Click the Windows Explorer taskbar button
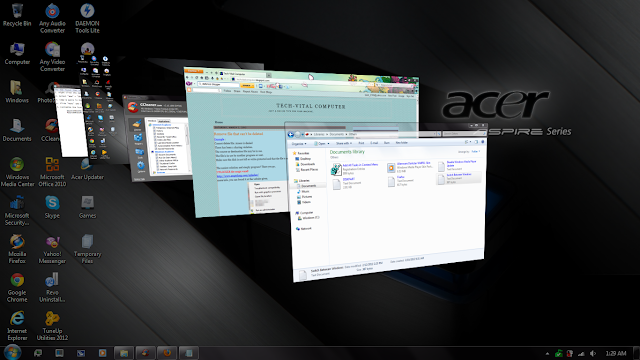 click(x=124, y=352)
